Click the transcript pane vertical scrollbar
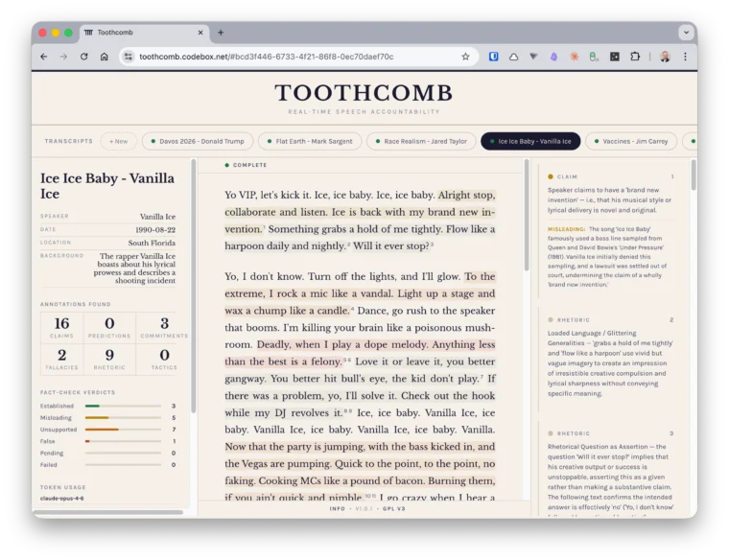The width and height of the screenshot is (729, 560). [x=527, y=215]
